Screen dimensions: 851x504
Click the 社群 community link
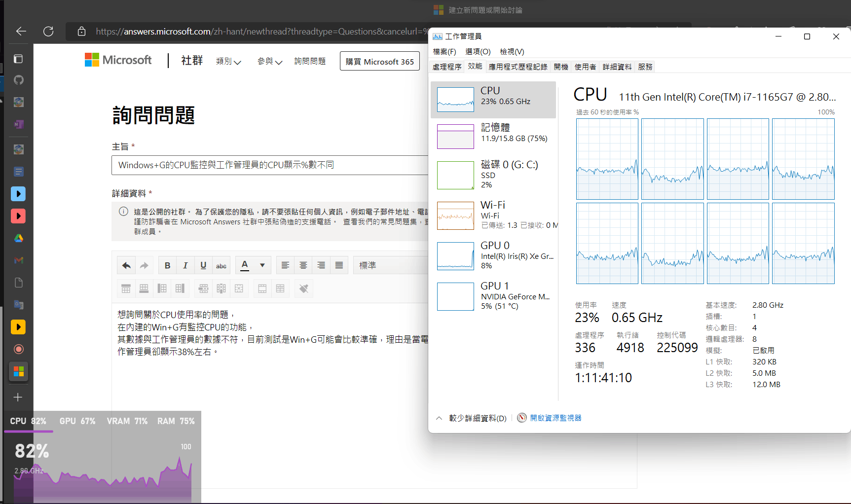pos(192,61)
